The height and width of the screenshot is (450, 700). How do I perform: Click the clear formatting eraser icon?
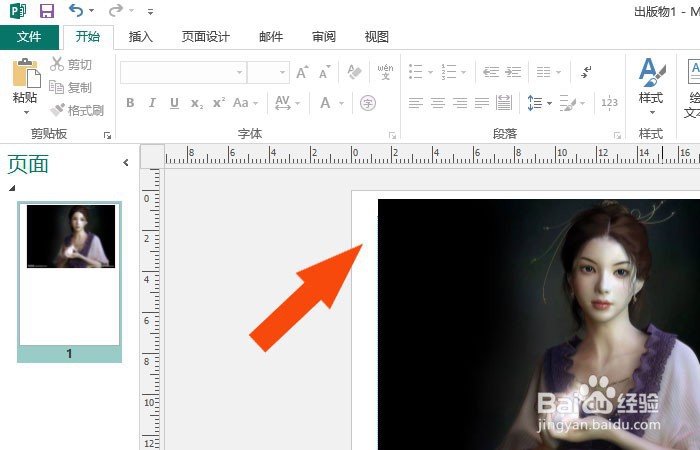pos(354,72)
